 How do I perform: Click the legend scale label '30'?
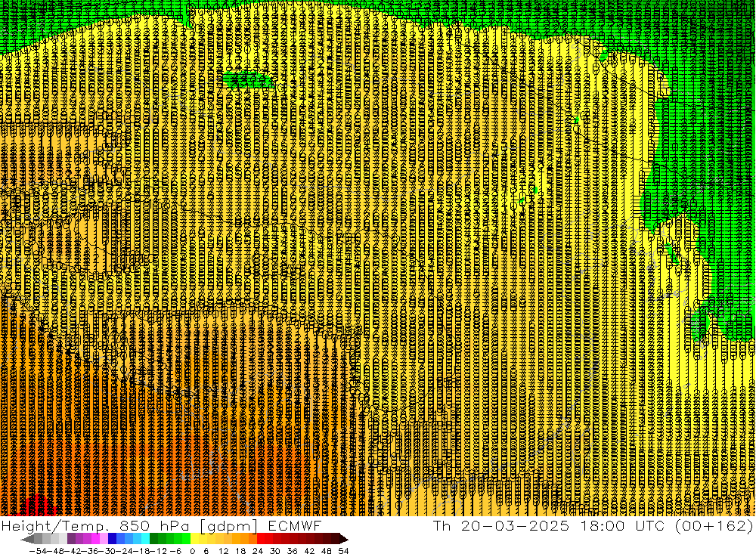tap(275, 551)
